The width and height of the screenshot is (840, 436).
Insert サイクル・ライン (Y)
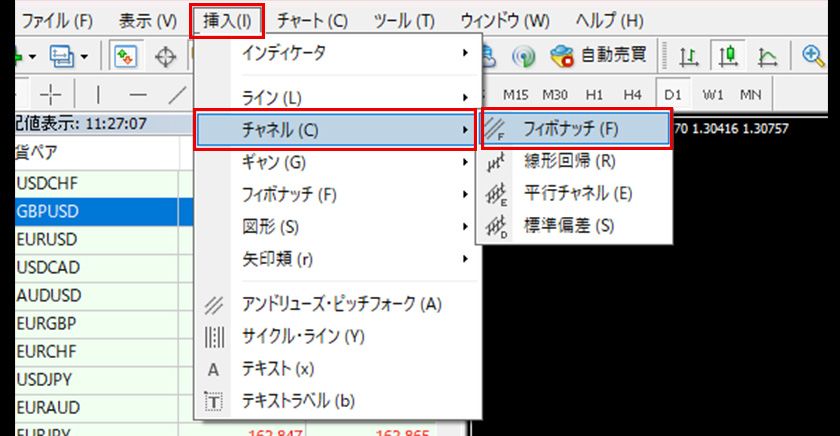(x=338, y=336)
